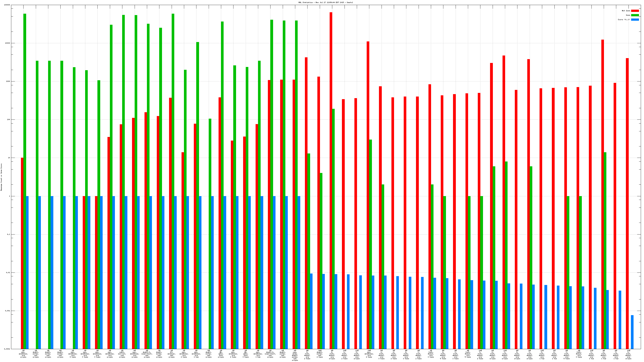This screenshot has width=644, height=362.
Task: Click the red Not Spam legend swatch
Action: pyautogui.click(x=635, y=11)
